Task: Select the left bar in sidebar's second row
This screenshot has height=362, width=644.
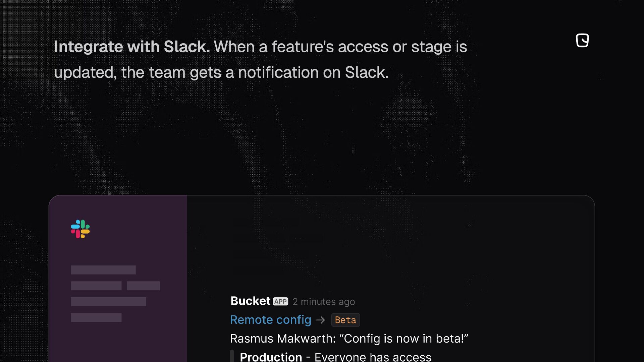Action: click(x=96, y=286)
